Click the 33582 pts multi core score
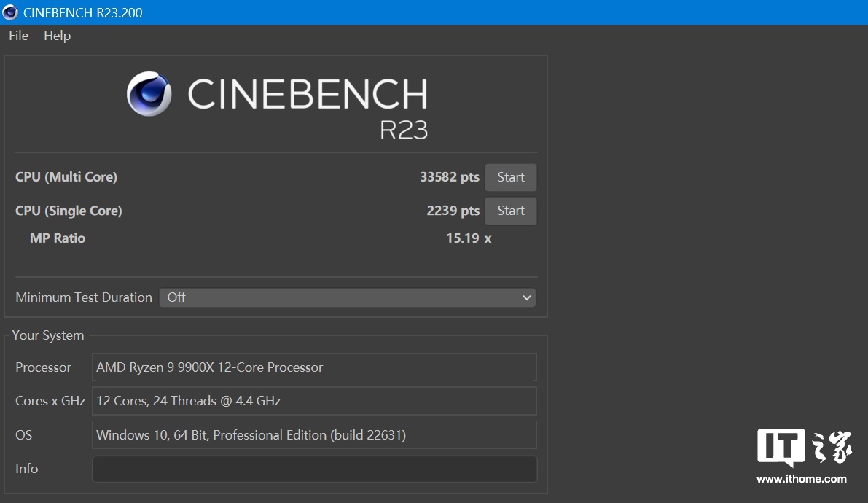 (x=449, y=177)
